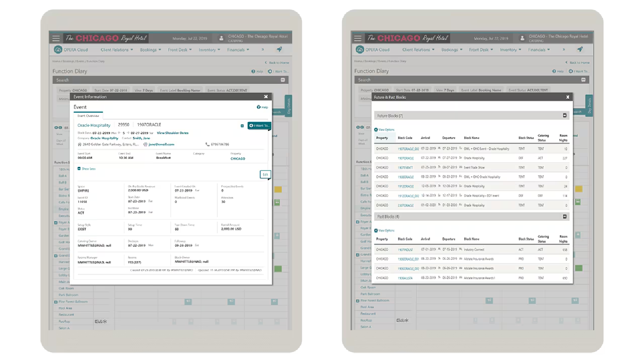The height and width of the screenshot is (362, 644).
Task: Open Bookings menu on the Event Information tablet
Action: [150, 50]
